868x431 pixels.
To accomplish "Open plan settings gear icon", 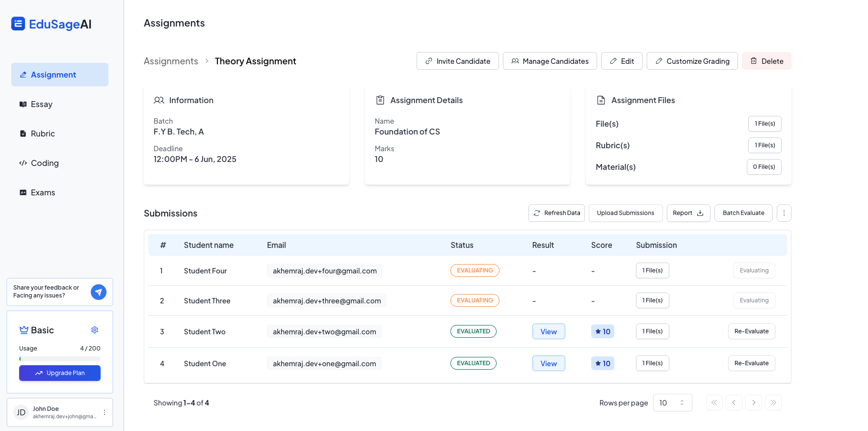I will tap(95, 330).
